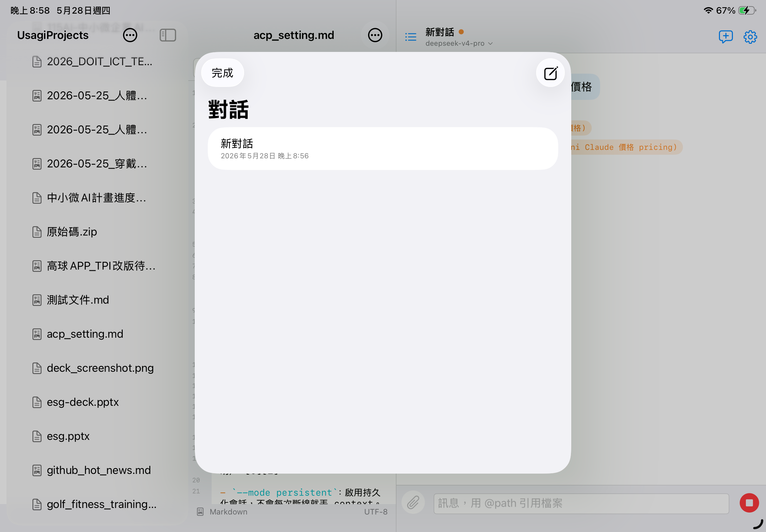Open chat settings gear icon
Image resolution: width=766 pixels, height=532 pixels.
point(750,37)
